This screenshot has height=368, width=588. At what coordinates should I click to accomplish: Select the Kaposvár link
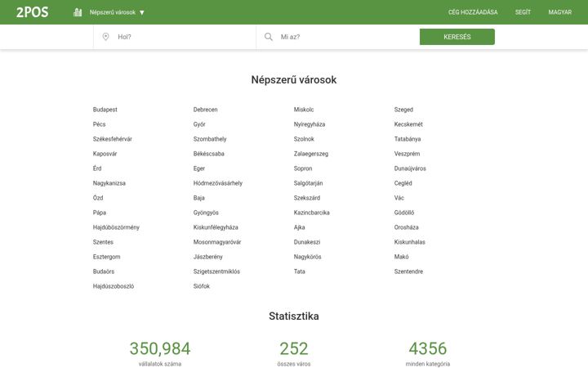105,154
